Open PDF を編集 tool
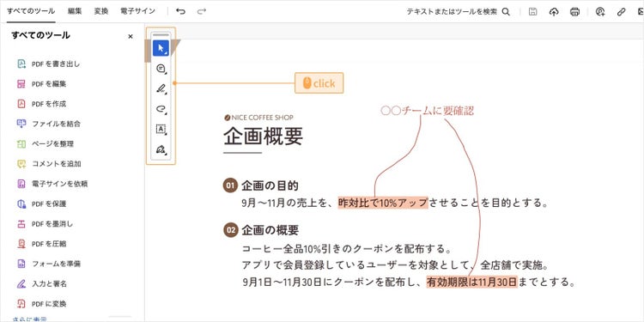Viewport: 644px width, 322px height. (x=41, y=84)
